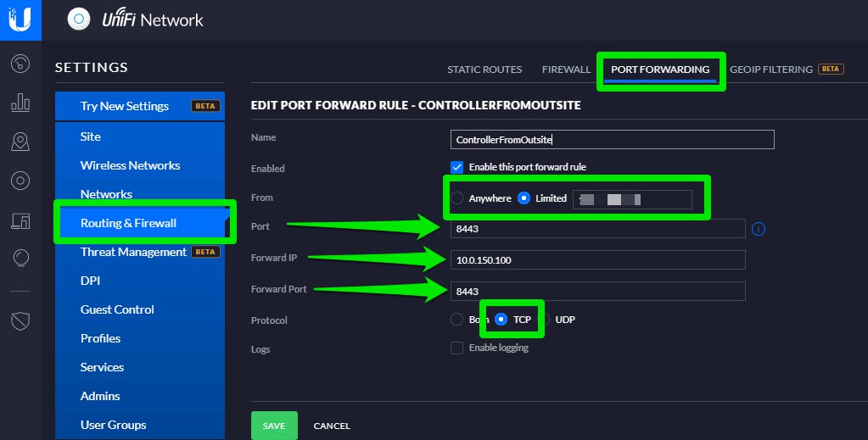
Task: Open the Clients monitor icon
Action: [20, 220]
